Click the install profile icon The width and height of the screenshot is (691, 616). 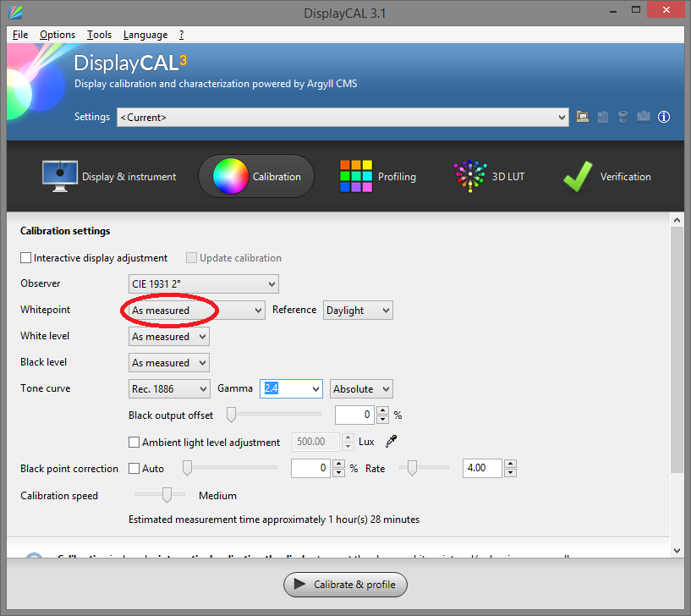(643, 117)
